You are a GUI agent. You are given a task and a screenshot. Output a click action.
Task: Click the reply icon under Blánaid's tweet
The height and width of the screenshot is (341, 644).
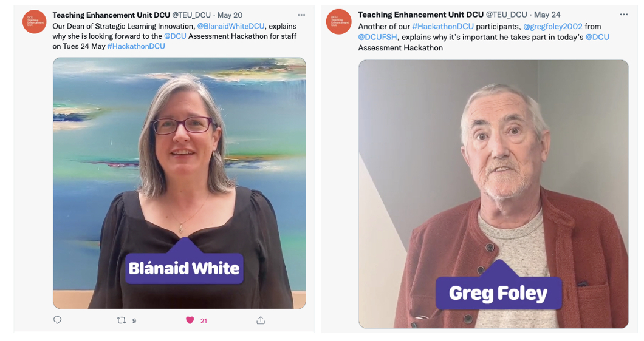[58, 320]
